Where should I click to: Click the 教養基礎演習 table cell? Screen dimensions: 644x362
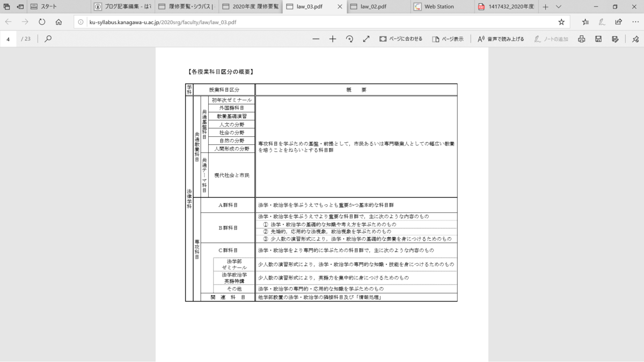pyautogui.click(x=231, y=116)
